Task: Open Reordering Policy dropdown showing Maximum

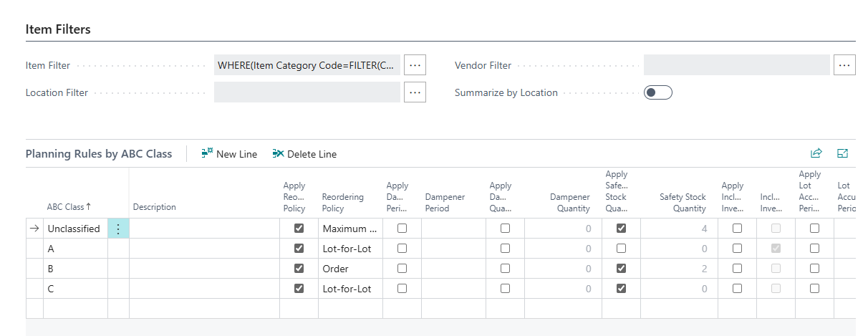Action: (x=350, y=229)
